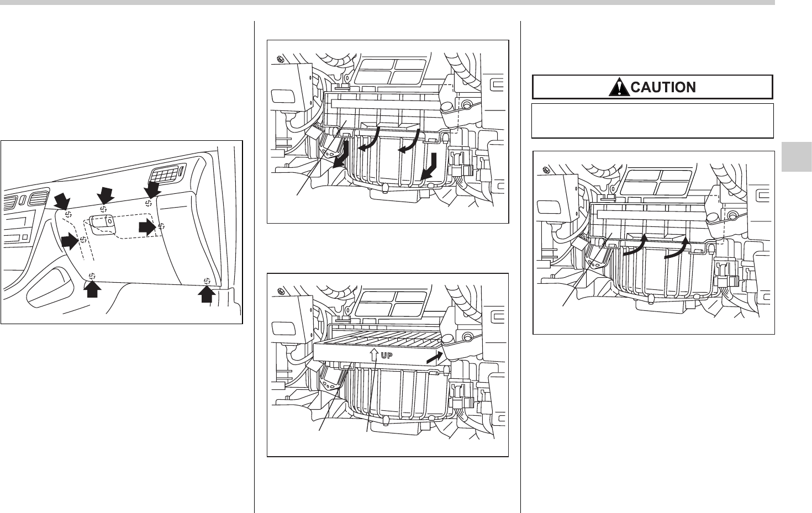Click the CAUTION heading text
This screenshot has height=513, width=812.
point(663,87)
